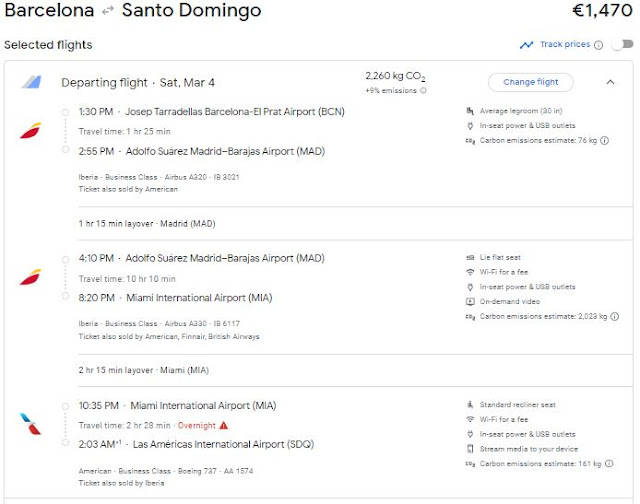
Task: Click the 2,023 kg emissions info icon
Action: 614,317
